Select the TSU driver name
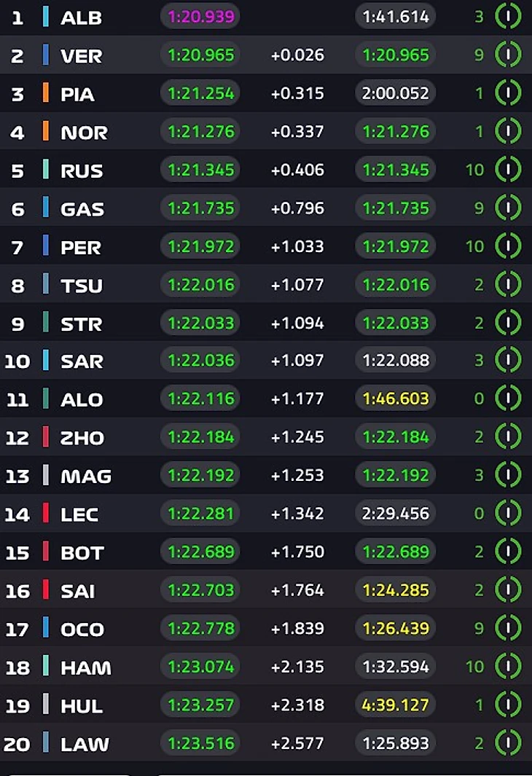The width and height of the screenshot is (532, 776). click(82, 285)
